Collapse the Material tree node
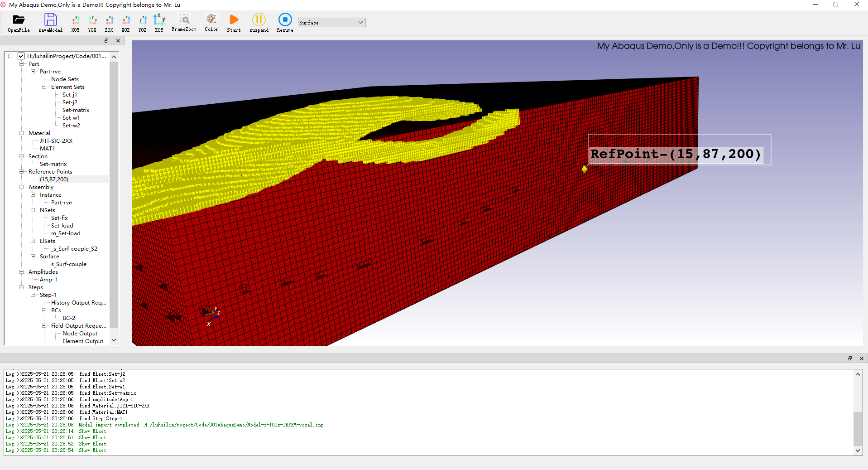This screenshot has height=470, width=868. tap(21, 133)
